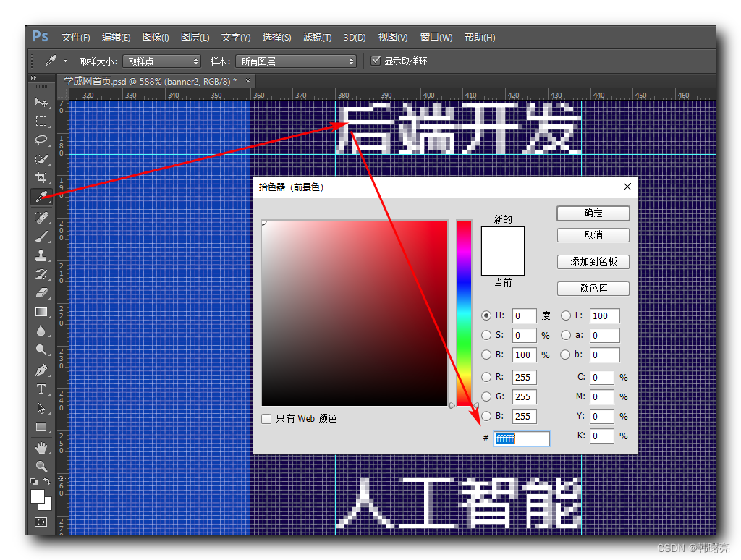741x560 pixels.
Task: Select the Crop tool
Action: click(x=41, y=178)
